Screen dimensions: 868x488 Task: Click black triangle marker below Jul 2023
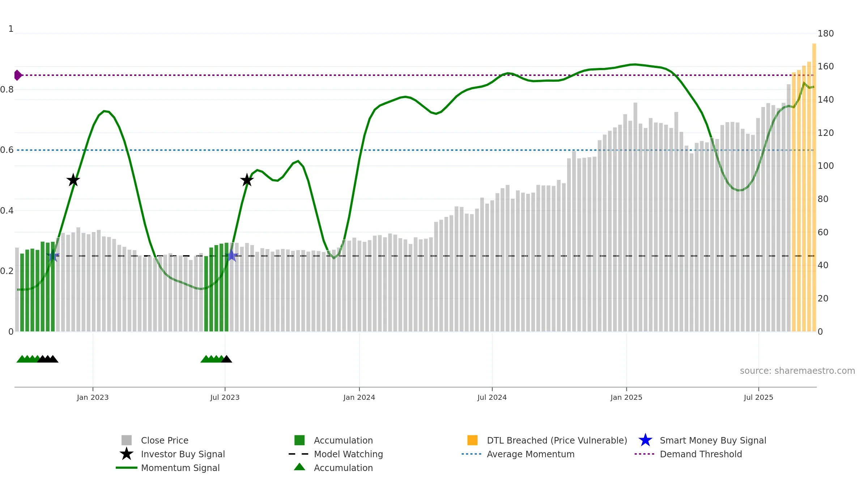click(226, 359)
